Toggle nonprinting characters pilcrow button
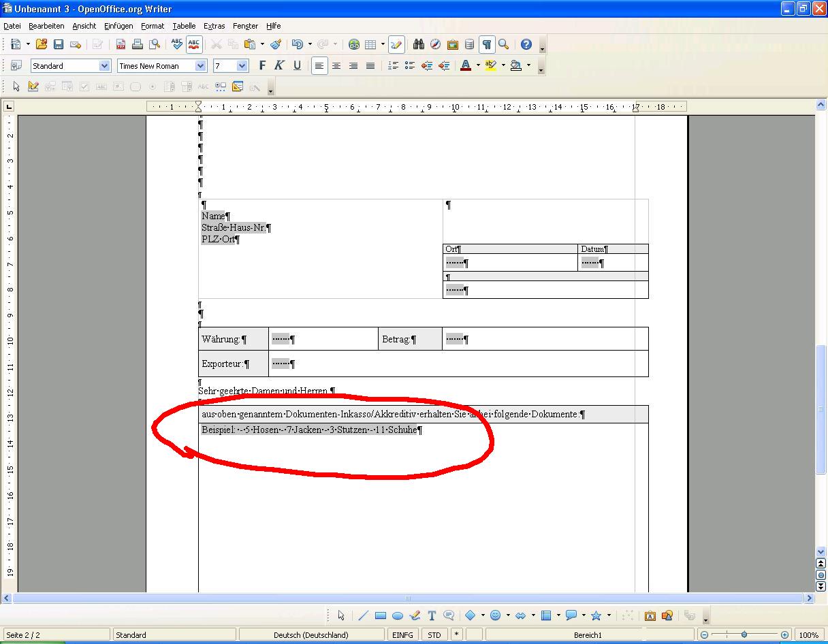Image resolution: width=828 pixels, height=644 pixels. coord(486,44)
